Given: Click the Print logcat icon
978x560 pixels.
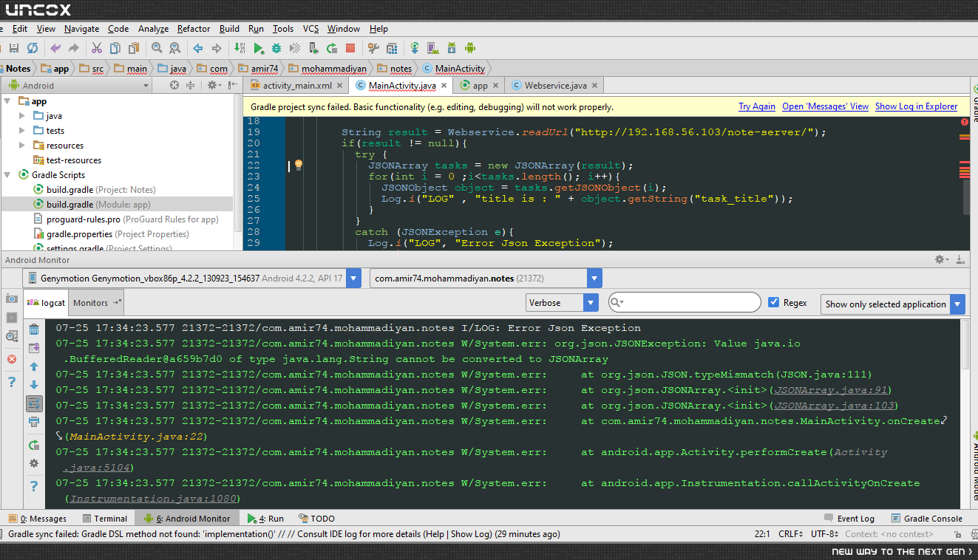Looking at the screenshot, I should pyautogui.click(x=34, y=423).
